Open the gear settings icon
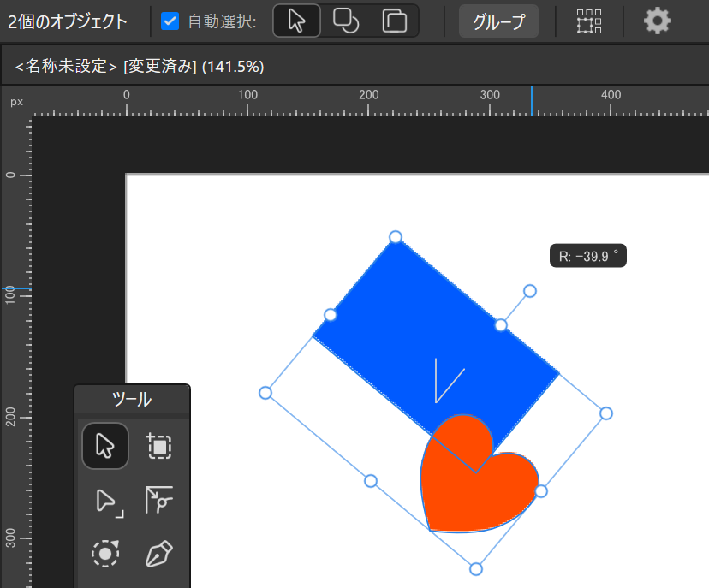Screen dimensions: 709x588 [657, 21]
